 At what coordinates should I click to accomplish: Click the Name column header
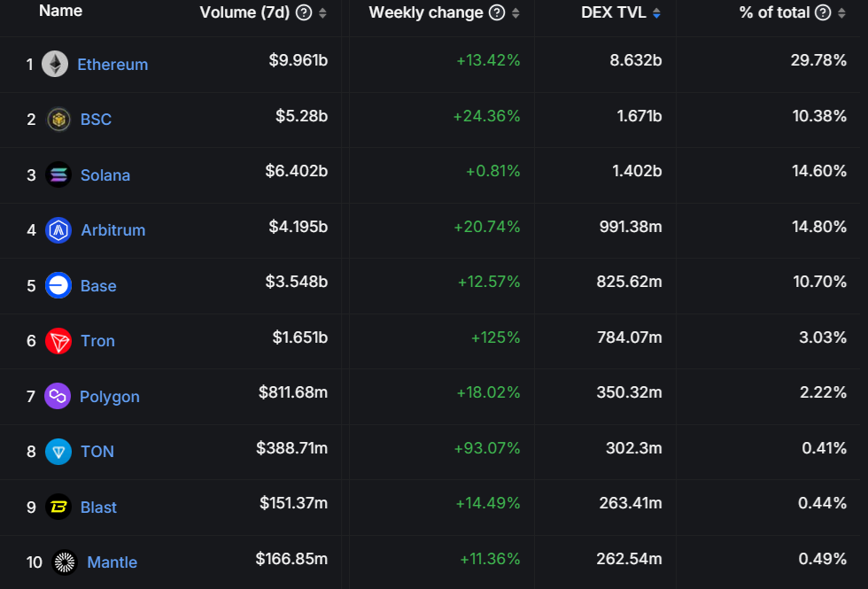61,12
